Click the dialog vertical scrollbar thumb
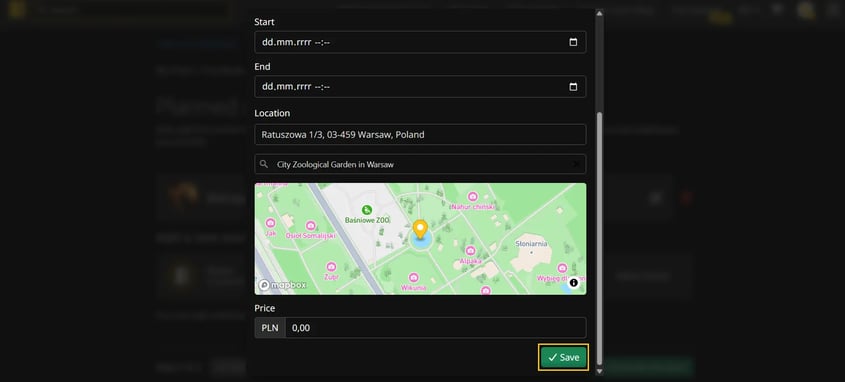845x382 pixels. coord(599,238)
